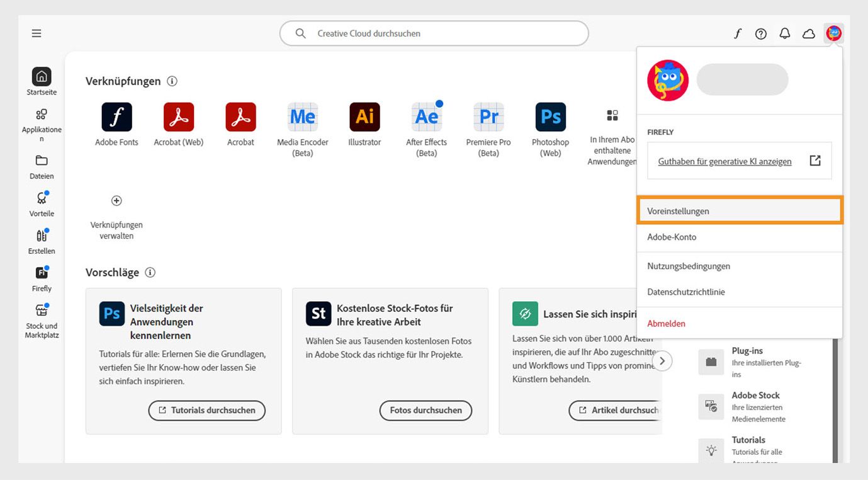Open the help question mark icon
Screen dimensions: 868x480
click(x=761, y=34)
